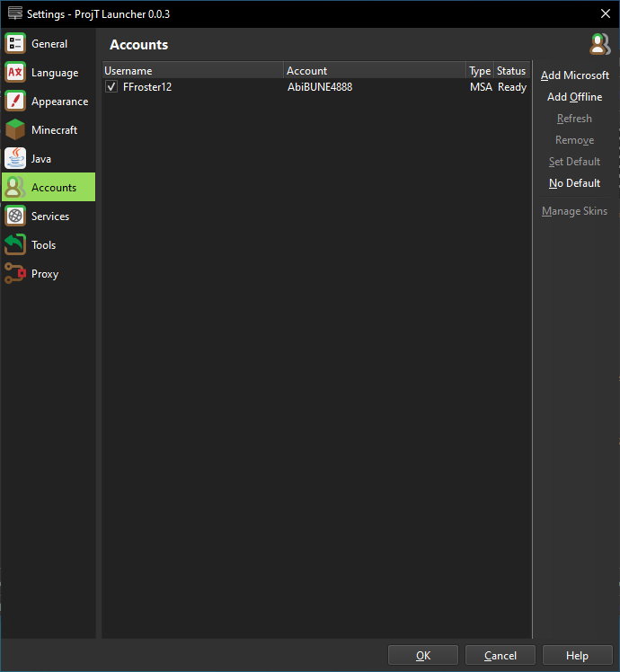Go to the Minecraft settings label
Screen dimensions: 620x672
click(55, 130)
